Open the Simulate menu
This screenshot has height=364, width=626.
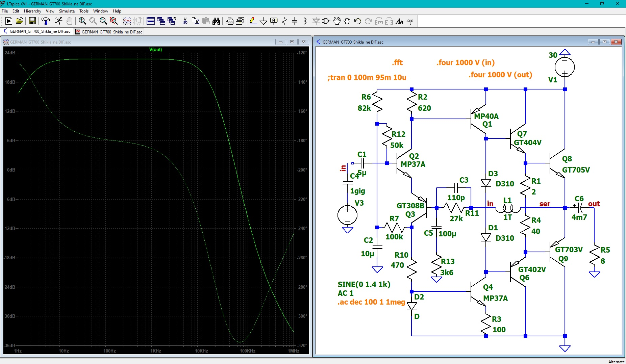67,11
